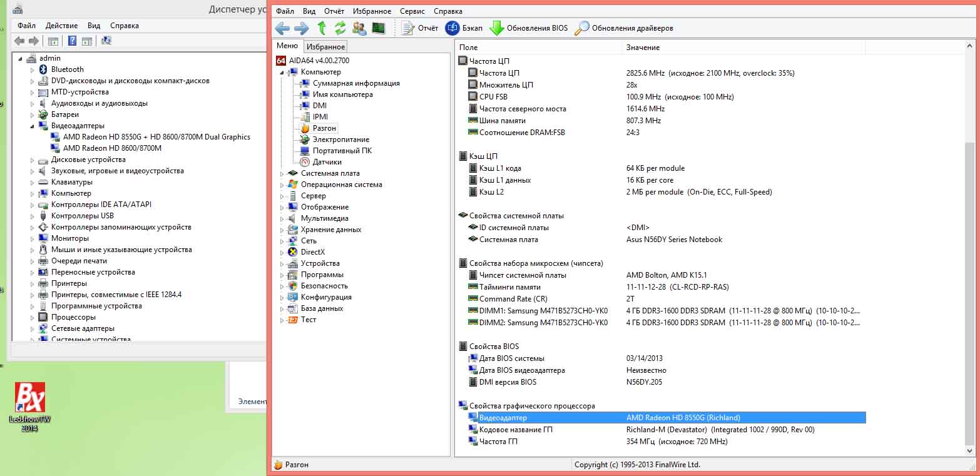Refresh the AIDA64 page with green circular arrows
This screenshot has width=980, height=476.
[x=340, y=28]
